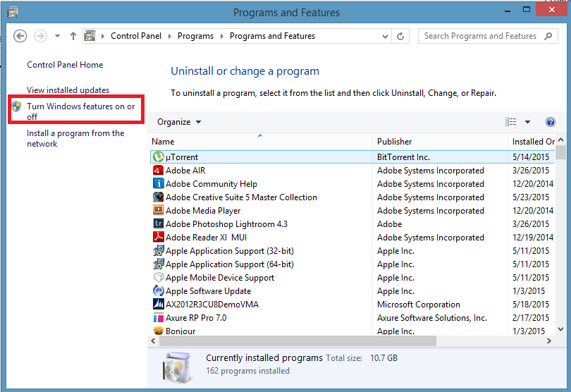Open the address bar history dropdown

(386, 36)
